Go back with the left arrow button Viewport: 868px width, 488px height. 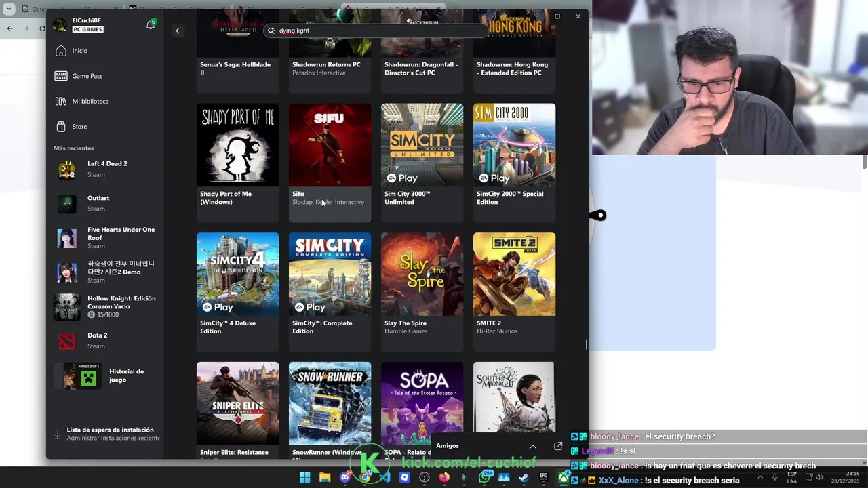178,30
